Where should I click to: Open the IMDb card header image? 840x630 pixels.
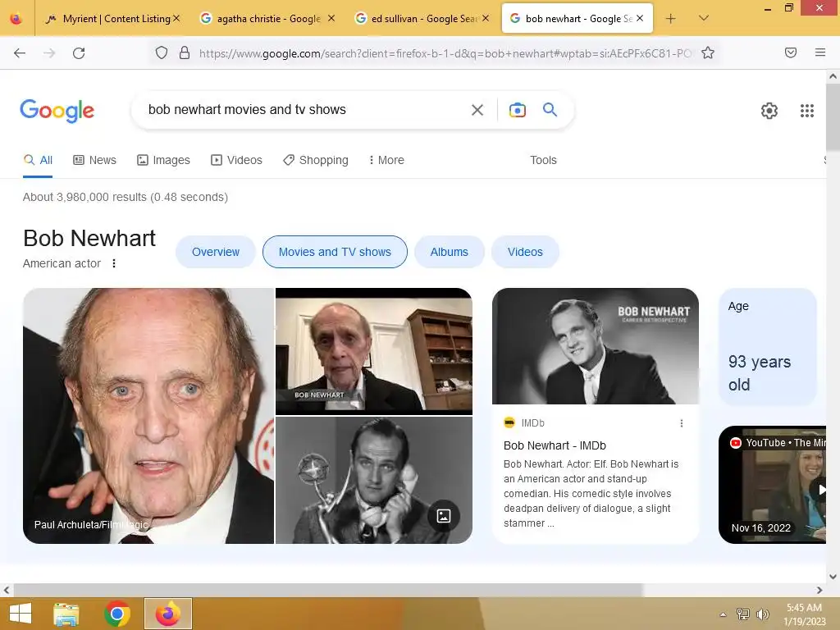[x=596, y=346]
